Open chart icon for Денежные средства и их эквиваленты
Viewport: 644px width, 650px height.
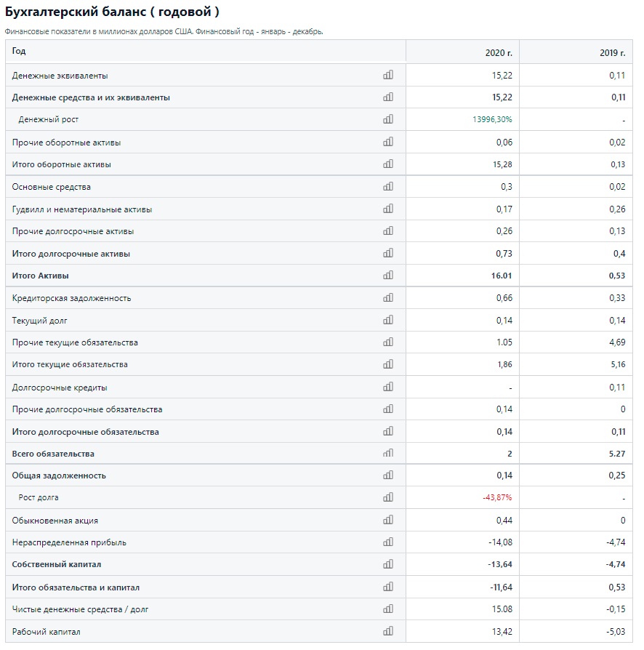pyautogui.click(x=388, y=97)
